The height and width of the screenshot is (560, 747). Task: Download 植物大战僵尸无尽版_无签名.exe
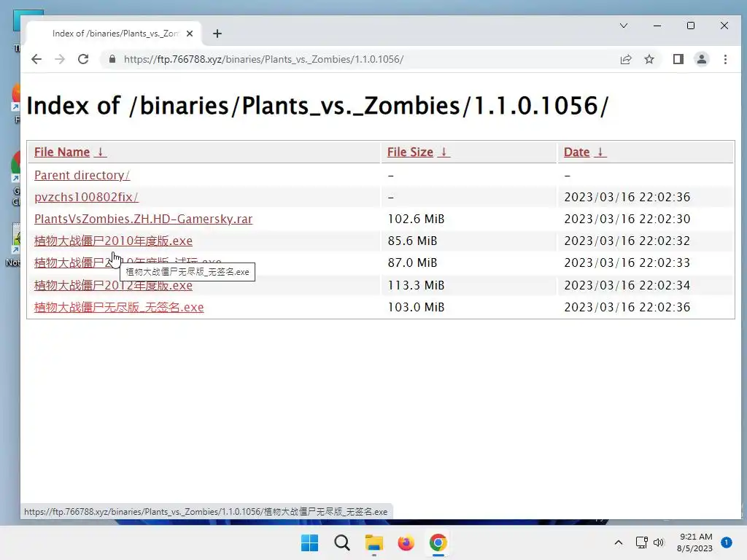pyautogui.click(x=119, y=307)
